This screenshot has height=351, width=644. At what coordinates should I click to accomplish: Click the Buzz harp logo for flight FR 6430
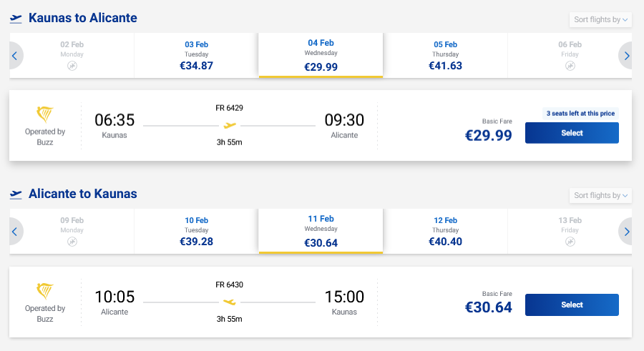pos(45,291)
